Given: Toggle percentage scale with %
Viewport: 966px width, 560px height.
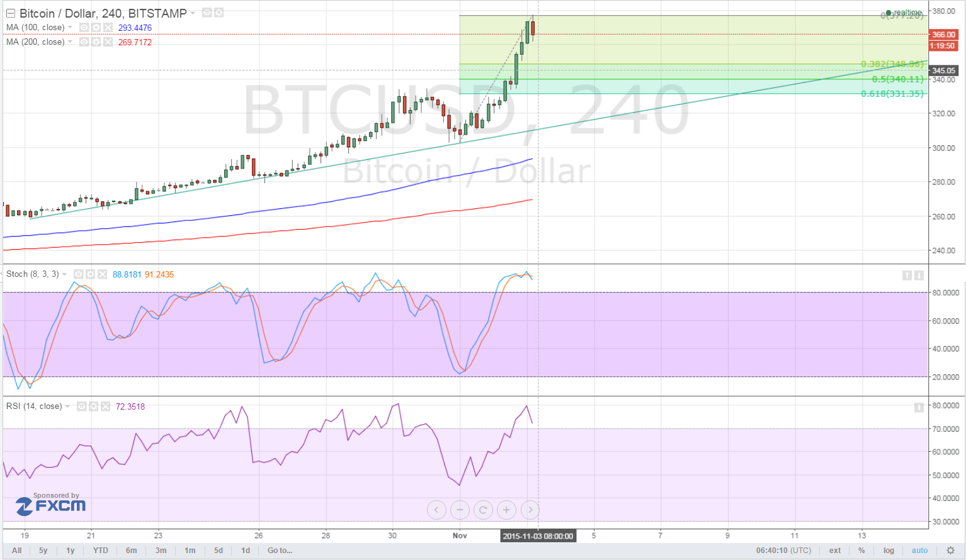Looking at the screenshot, I should (x=861, y=551).
